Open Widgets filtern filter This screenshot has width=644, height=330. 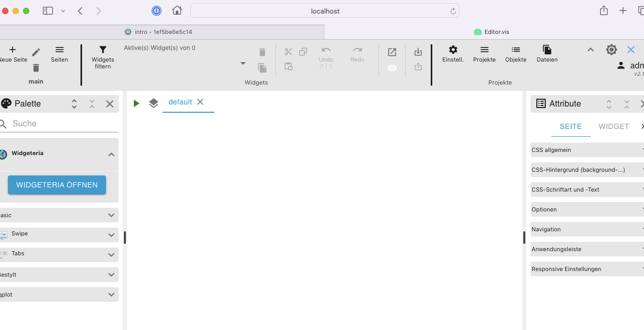103,57
